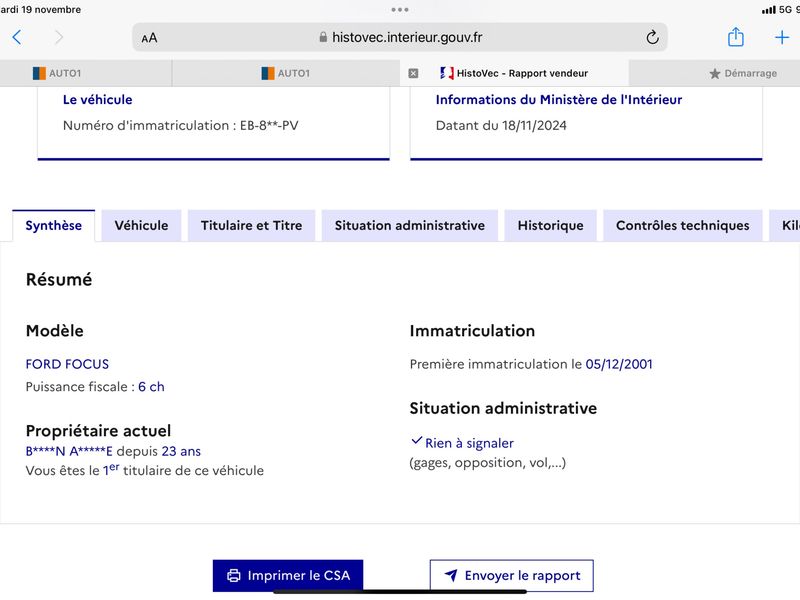The width and height of the screenshot is (800, 600).
Task: Click the 23 ans ownership duration
Action: pyautogui.click(x=181, y=452)
